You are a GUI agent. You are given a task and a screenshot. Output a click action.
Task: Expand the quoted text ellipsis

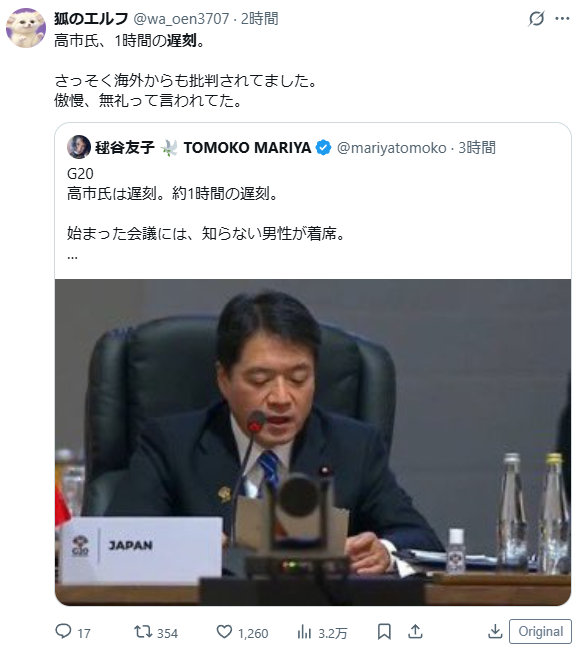(x=72, y=257)
